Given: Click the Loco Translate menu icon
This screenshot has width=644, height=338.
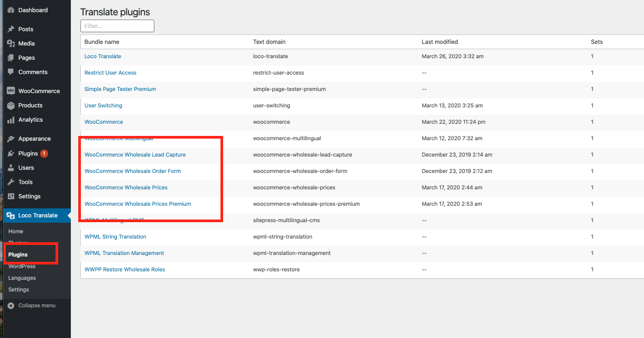Looking at the screenshot, I should tap(11, 215).
